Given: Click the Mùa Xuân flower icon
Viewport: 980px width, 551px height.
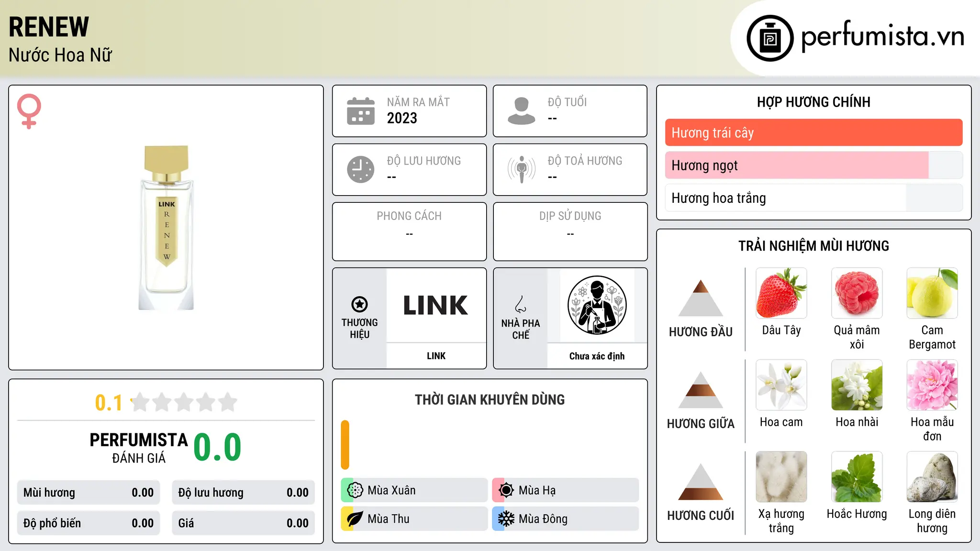Looking at the screenshot, I should tap(355, 490).
